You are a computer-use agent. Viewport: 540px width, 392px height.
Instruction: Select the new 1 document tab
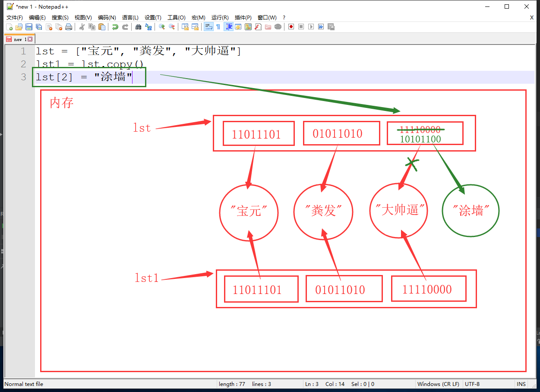[x=19, y=39]
